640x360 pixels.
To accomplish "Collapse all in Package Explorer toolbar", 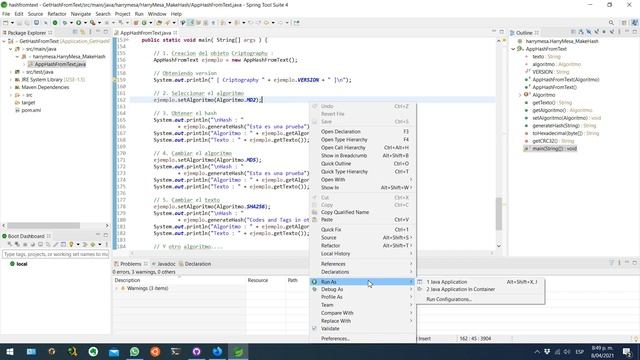I will point(75,32).
